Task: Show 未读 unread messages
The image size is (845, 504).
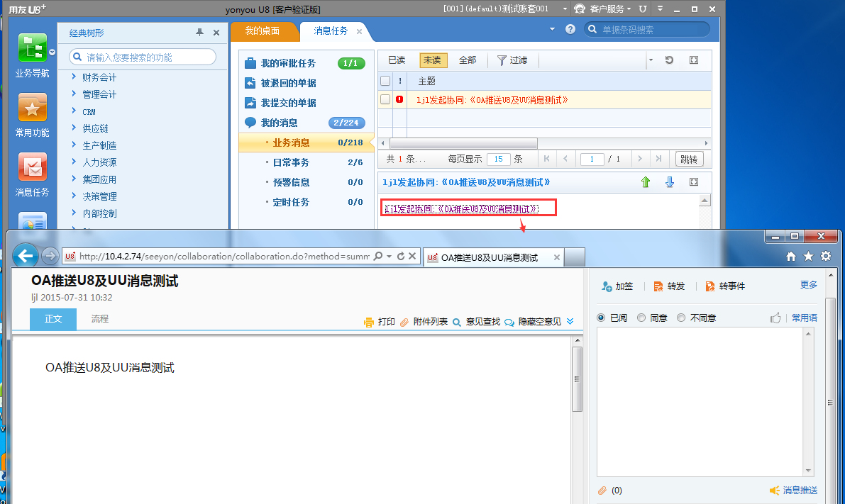Action: (433, 60)
